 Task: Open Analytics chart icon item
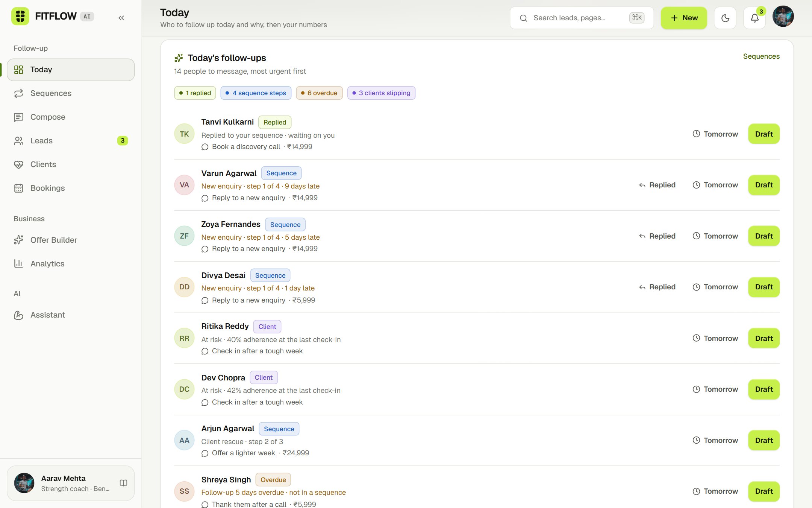tap(71, 264)
